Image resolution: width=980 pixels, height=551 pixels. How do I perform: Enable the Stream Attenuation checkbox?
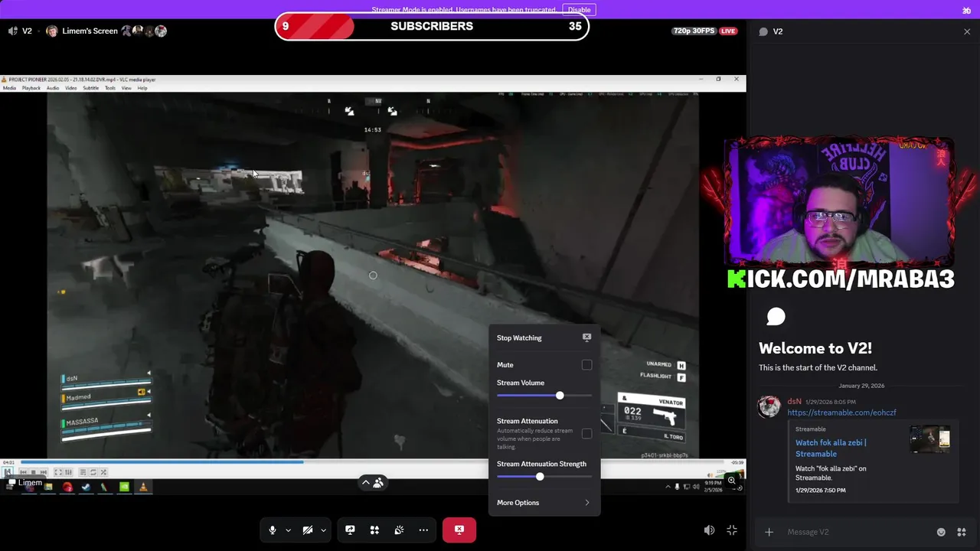click(x=586, y=433)
